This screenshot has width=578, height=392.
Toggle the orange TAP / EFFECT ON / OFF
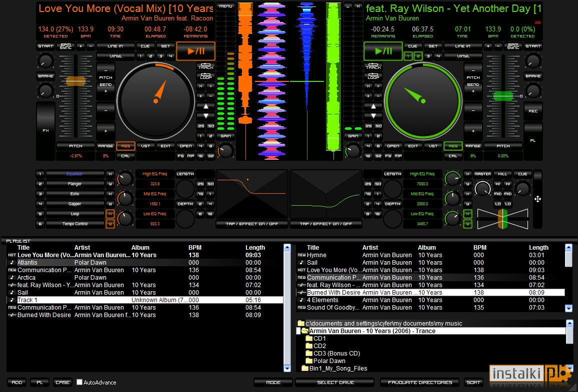tap(252, 224)
